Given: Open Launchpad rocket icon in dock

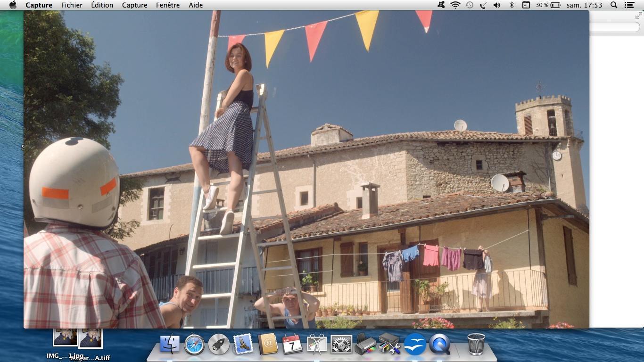Looking at the screenshot, I should (x=219, y=344).
